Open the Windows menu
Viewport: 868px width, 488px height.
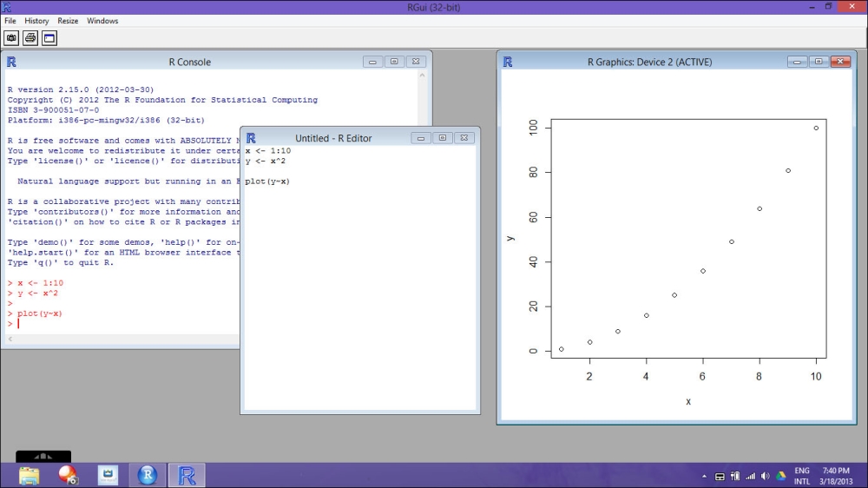[x=102, y=21]
